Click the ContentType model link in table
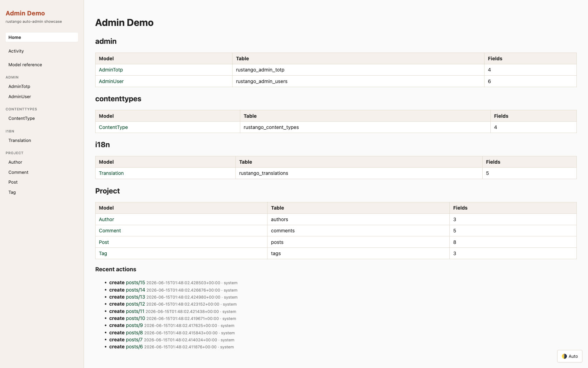The width and height of the screenshot is (588, 368). coord(113,127)
